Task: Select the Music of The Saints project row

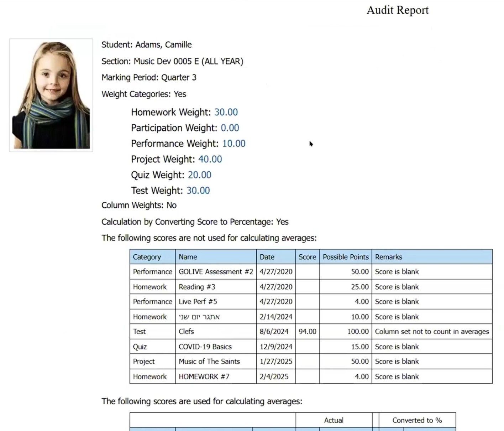Action: [209, 361]
